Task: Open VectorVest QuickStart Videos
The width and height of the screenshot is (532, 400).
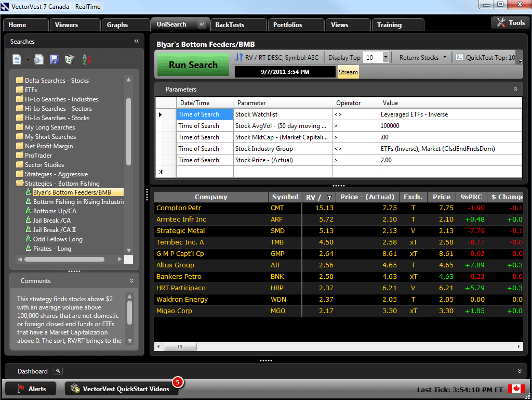Action: pyautogui.click(x=121, y=389)
